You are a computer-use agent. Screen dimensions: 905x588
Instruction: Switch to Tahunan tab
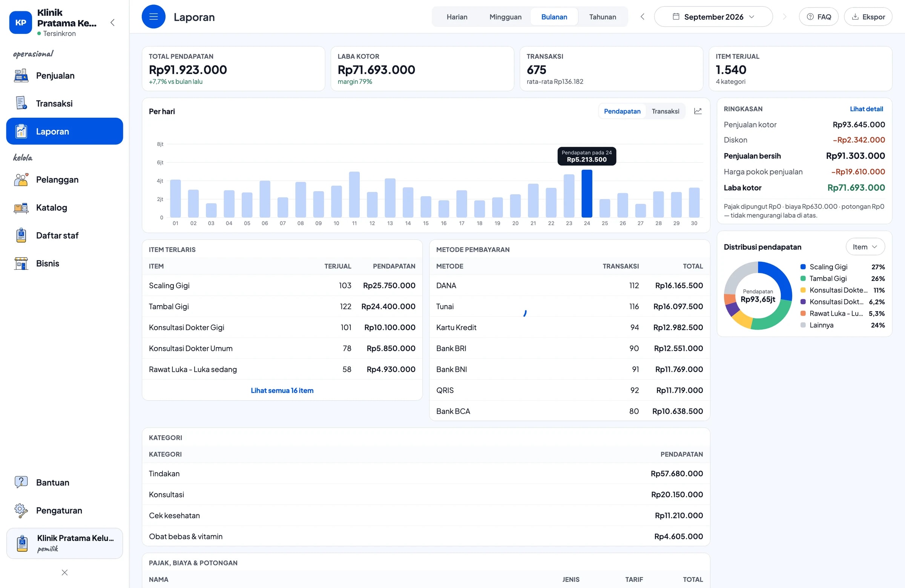point(602,17)
